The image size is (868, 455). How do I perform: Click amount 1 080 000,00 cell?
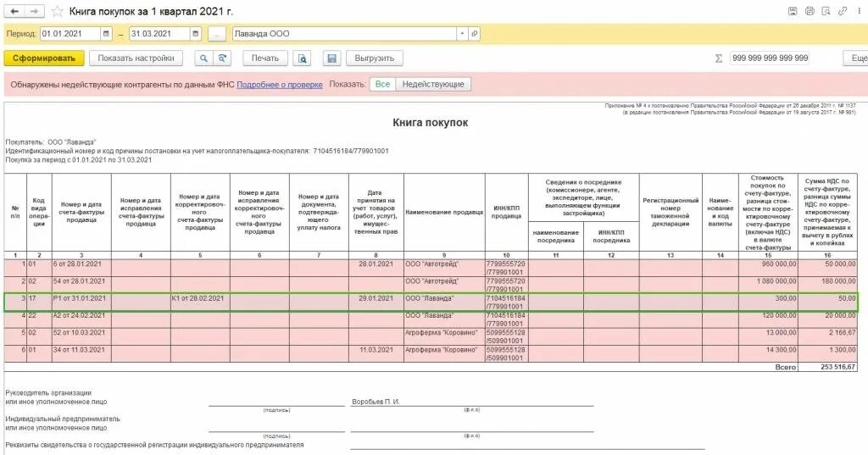pos(768,286)
